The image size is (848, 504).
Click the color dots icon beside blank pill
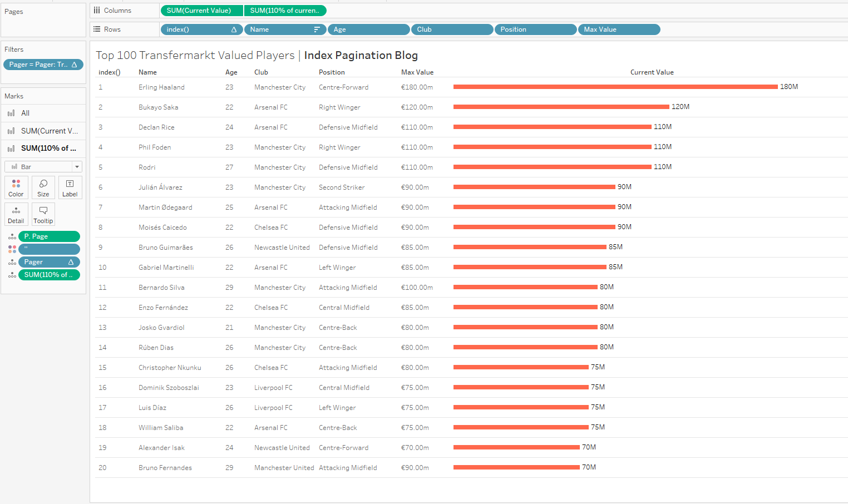tap(12, 249)
